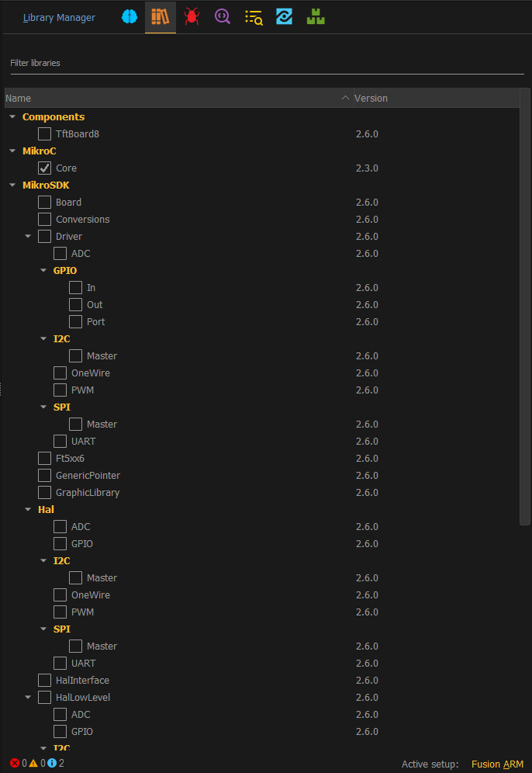Screen dimensions: 532x773
Task: Click the yellow warnings triangle icon
Action: [33, 763]
